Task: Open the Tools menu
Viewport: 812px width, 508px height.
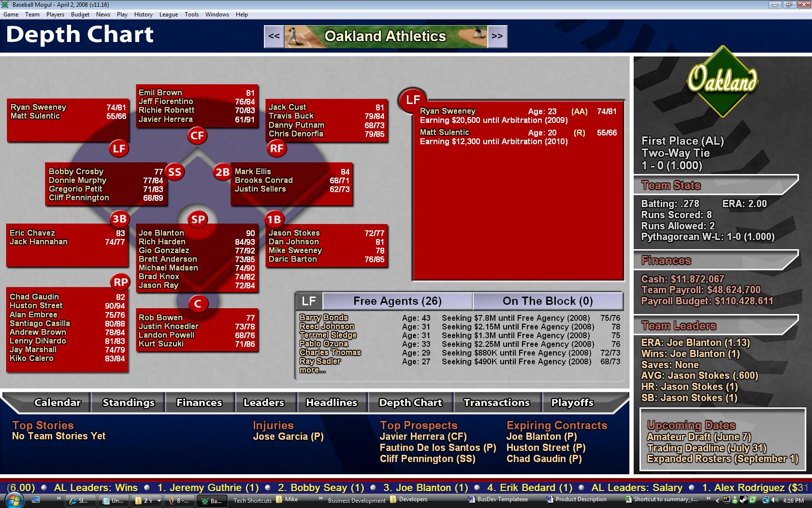Action: click(191, 14)
